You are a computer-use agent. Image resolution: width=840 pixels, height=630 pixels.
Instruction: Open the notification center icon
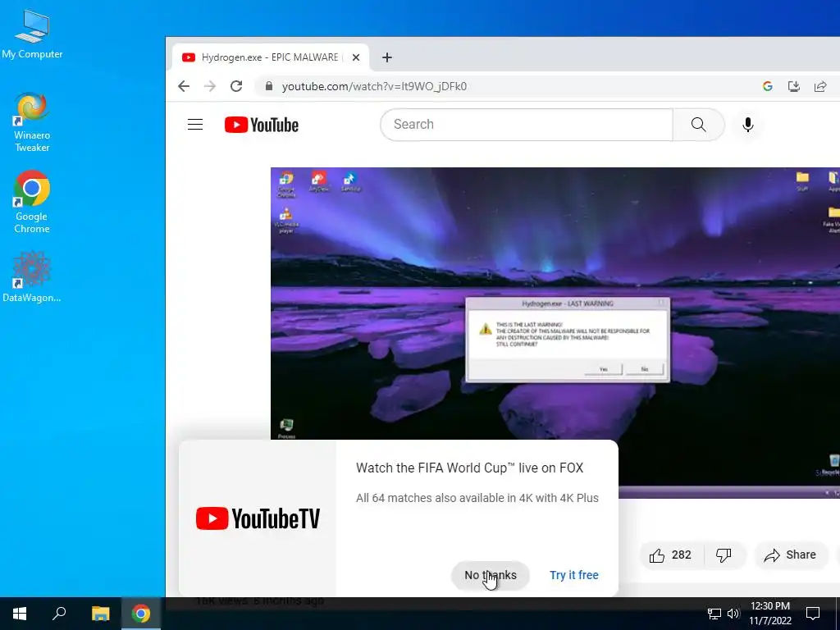(813, 614)
